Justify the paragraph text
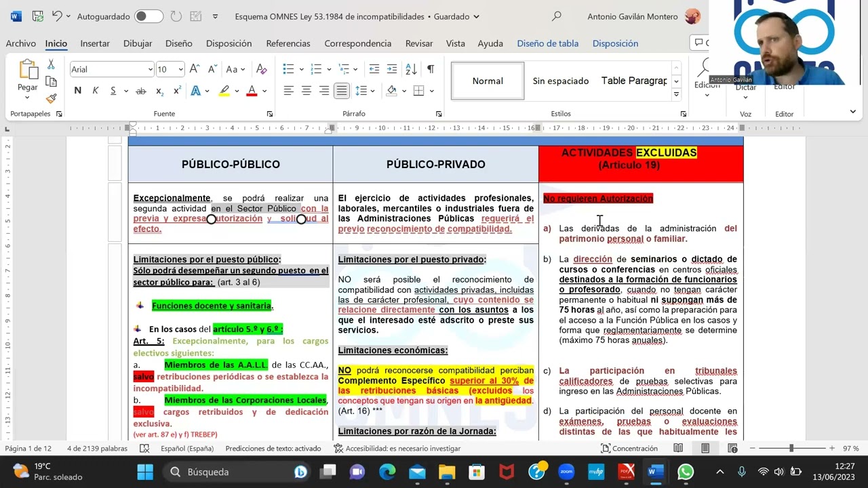Viewport: 868px width, 488px height. pyautogui.click(x=342, y=91)
